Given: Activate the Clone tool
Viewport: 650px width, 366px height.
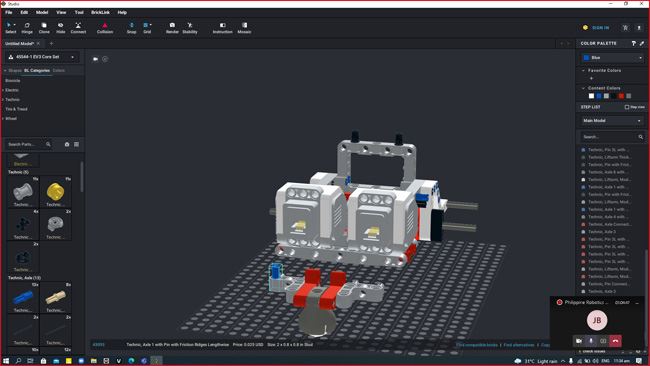Looking at the screenshot, I should click(x=44, y=28).
